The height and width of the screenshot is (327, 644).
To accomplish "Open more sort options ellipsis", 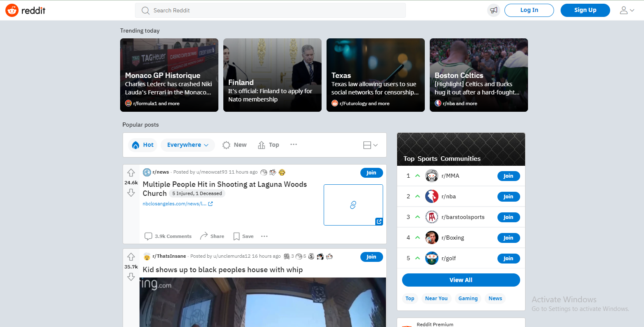I will click(294, 144).
